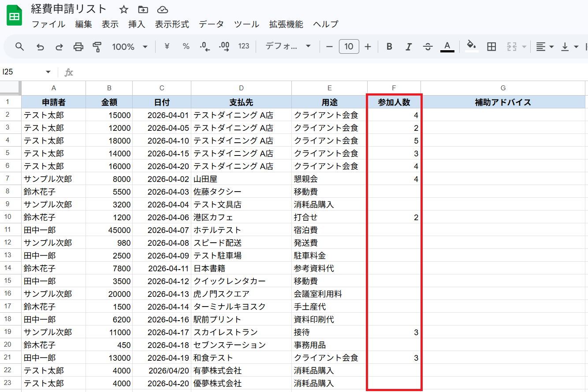Open the ツール menu

pos(246,24)
